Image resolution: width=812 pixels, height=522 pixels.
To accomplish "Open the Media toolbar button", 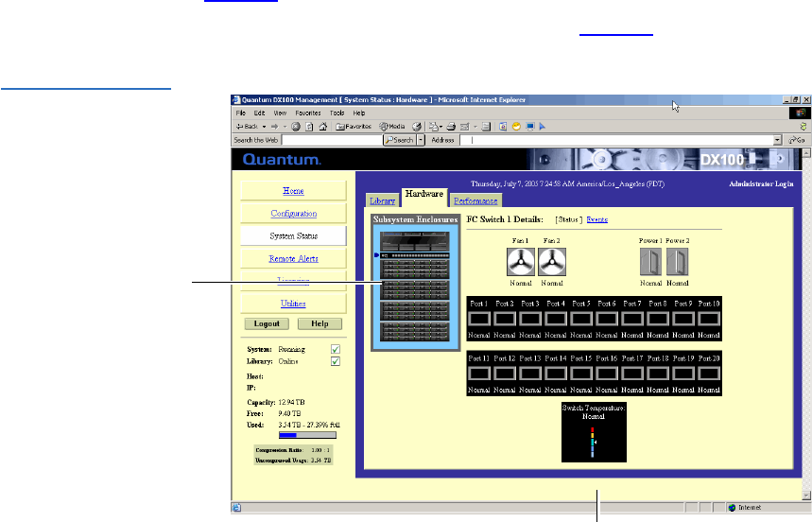I will pyautogui.click(x=392, y=127).
